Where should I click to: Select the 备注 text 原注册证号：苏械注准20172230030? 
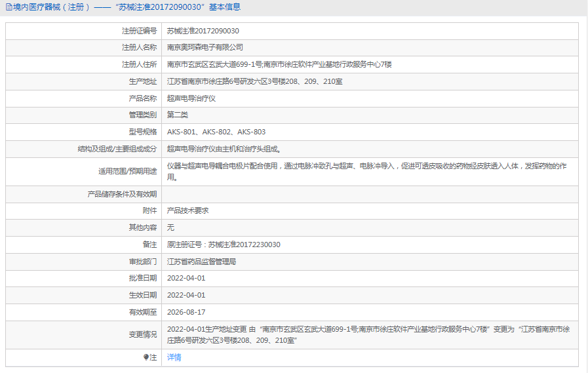point(224,245)
